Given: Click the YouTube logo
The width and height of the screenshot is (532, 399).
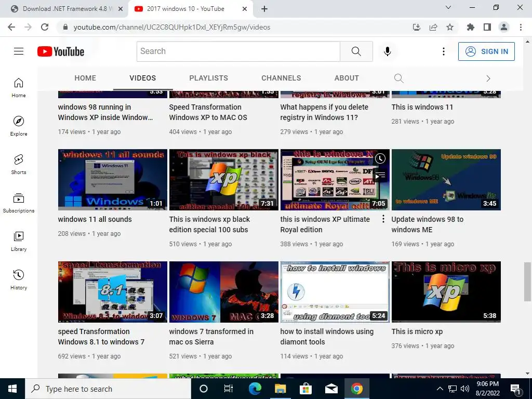Looking at the screenshot, I should coord(61,51).
